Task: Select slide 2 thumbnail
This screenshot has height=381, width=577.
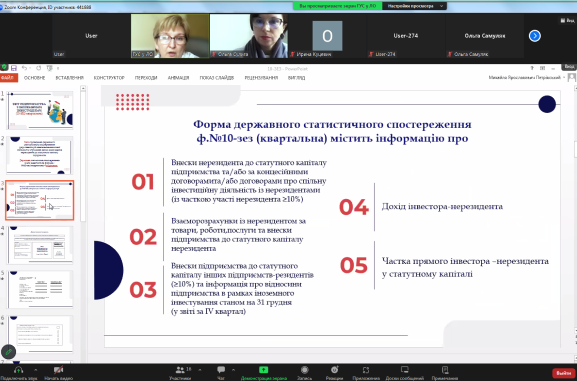Action: click(x=39, y=155)
